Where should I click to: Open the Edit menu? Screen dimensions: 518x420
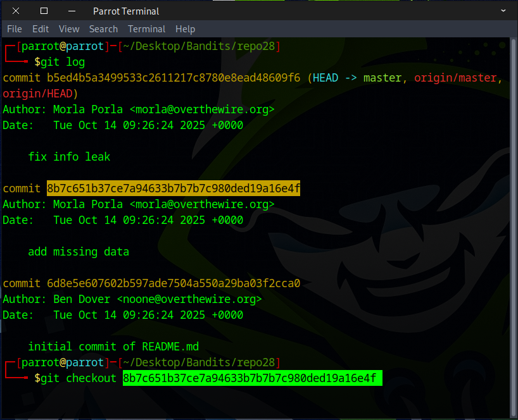click(41, 29)
